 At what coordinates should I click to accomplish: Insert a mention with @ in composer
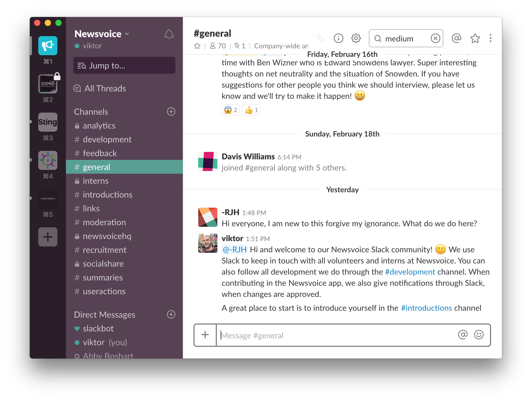(463, 335)
